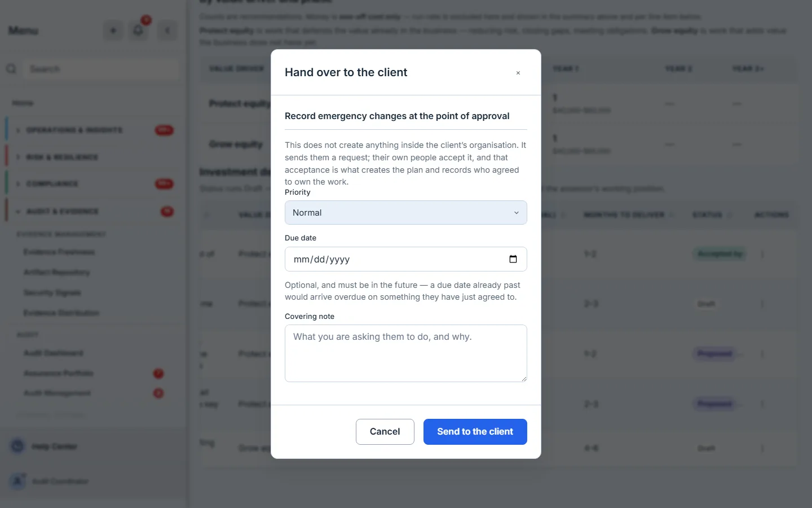Open the Evidence Freshness menu item

click(59, 252)
